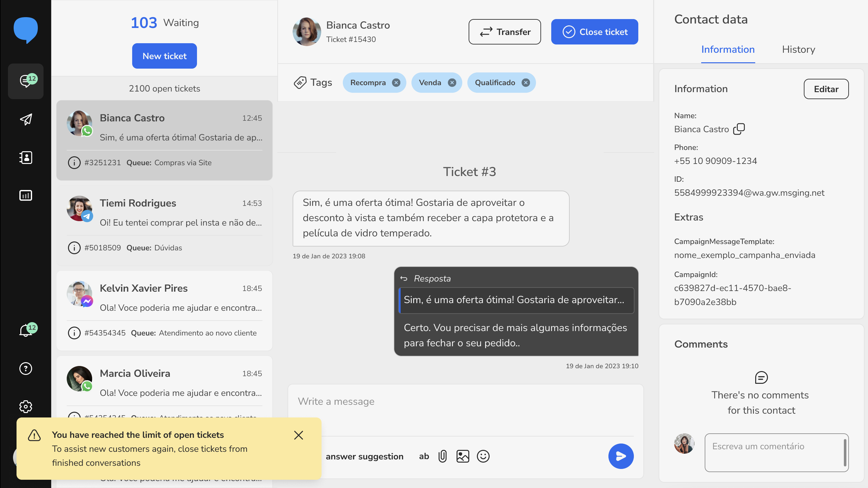
Task: Select the Kelvin Xavier Pires ticket card
Action: [x=165, y=311]
